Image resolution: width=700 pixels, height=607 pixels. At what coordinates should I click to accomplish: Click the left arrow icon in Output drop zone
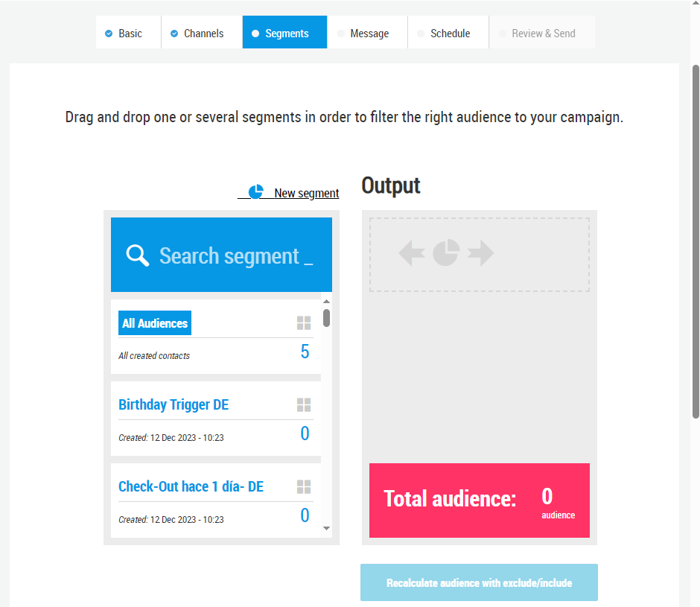412,253
